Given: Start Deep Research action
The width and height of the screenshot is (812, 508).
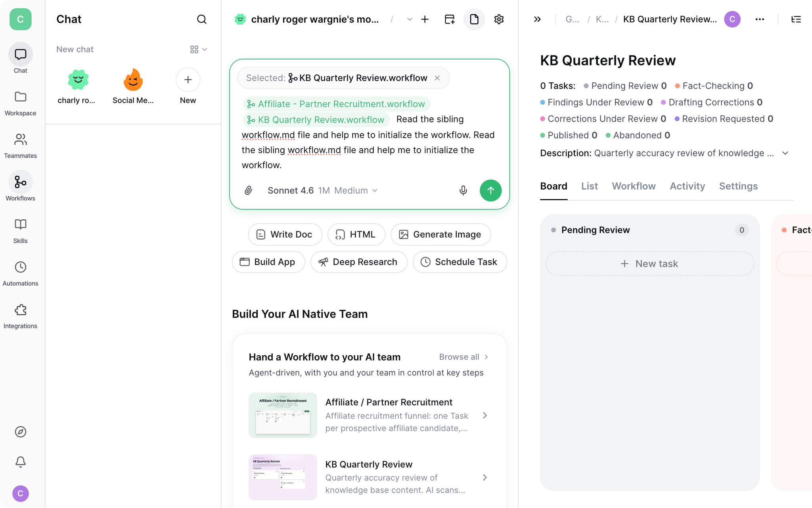Looking at the screenshot, I should 358,262.
